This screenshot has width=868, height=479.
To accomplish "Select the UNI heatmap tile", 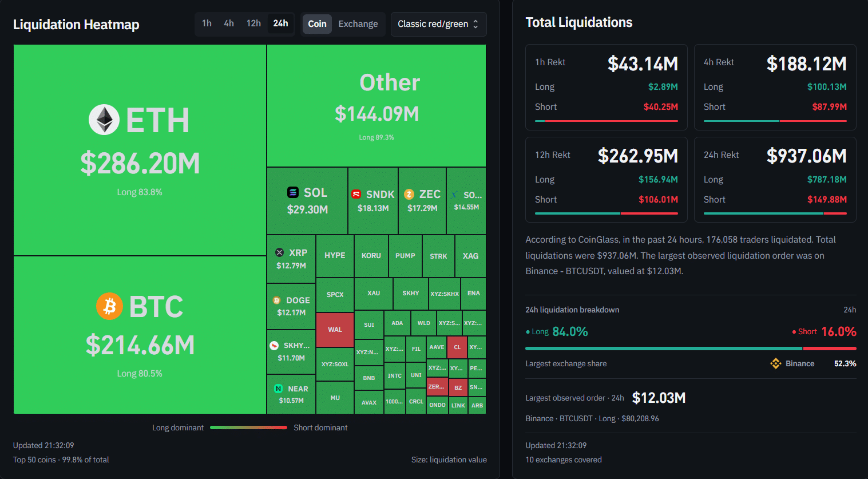I will [416, 375].
